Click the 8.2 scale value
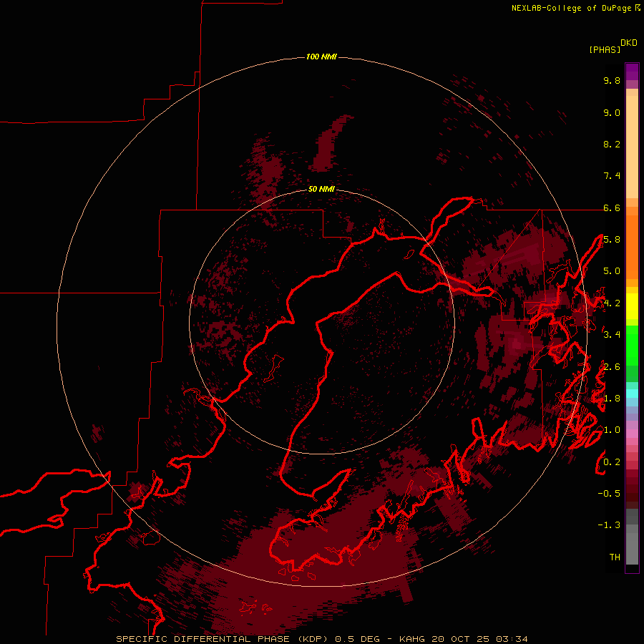The height and width of the screenshot is (644, 644). [x=612, y=144]
